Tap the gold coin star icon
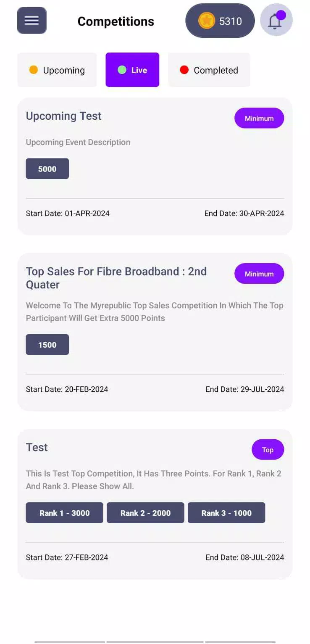This screenshot has height=644, width=310. [x=206, y=21]
